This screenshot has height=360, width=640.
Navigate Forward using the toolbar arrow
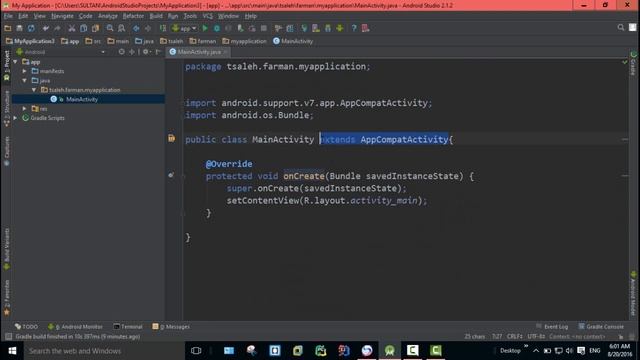[x=148, y=28]
